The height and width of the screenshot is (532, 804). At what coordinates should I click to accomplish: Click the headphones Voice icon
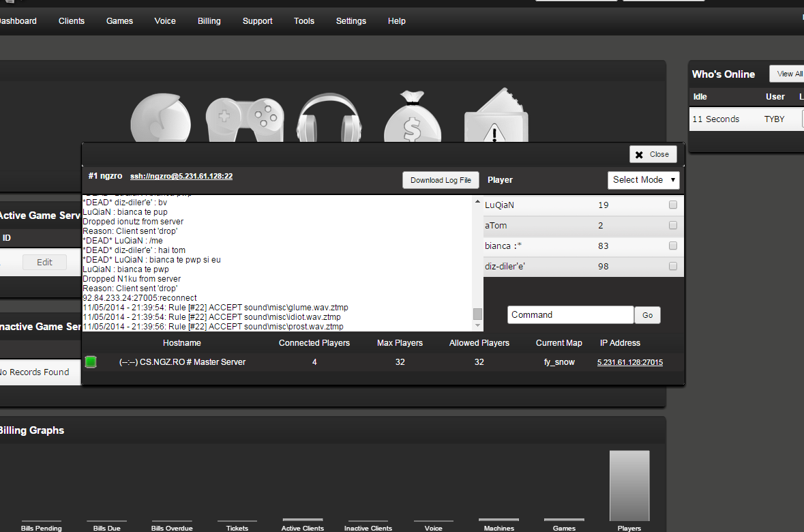point(329,119)
